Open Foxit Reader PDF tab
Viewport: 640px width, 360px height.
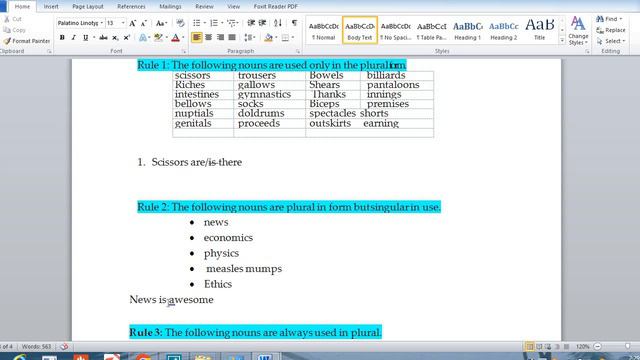(x=276, y=7)
